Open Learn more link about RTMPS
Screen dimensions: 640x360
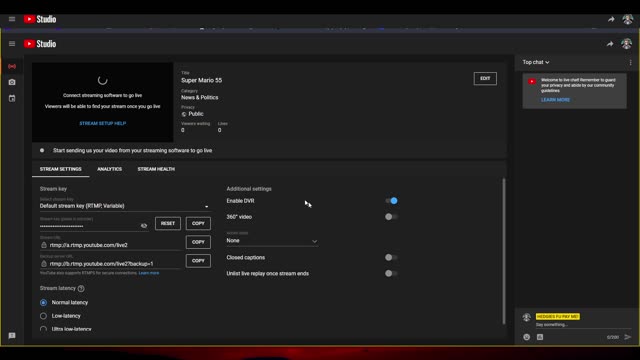tap(149, 273)
